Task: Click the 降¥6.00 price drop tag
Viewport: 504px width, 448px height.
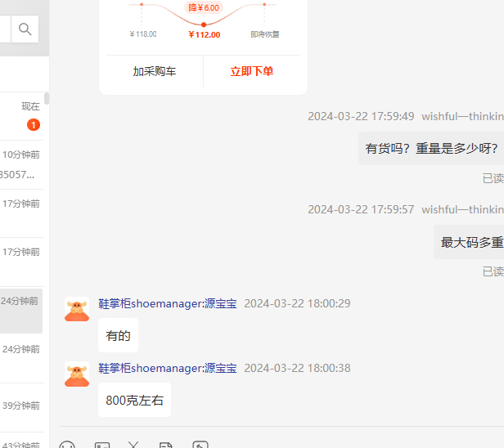Action: tap(204, 7)
